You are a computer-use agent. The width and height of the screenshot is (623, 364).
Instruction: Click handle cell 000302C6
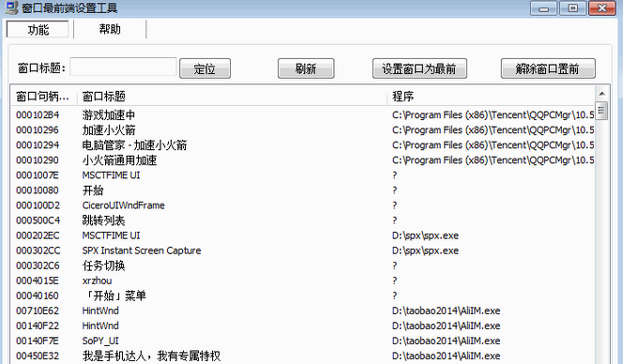click(38, 265)
